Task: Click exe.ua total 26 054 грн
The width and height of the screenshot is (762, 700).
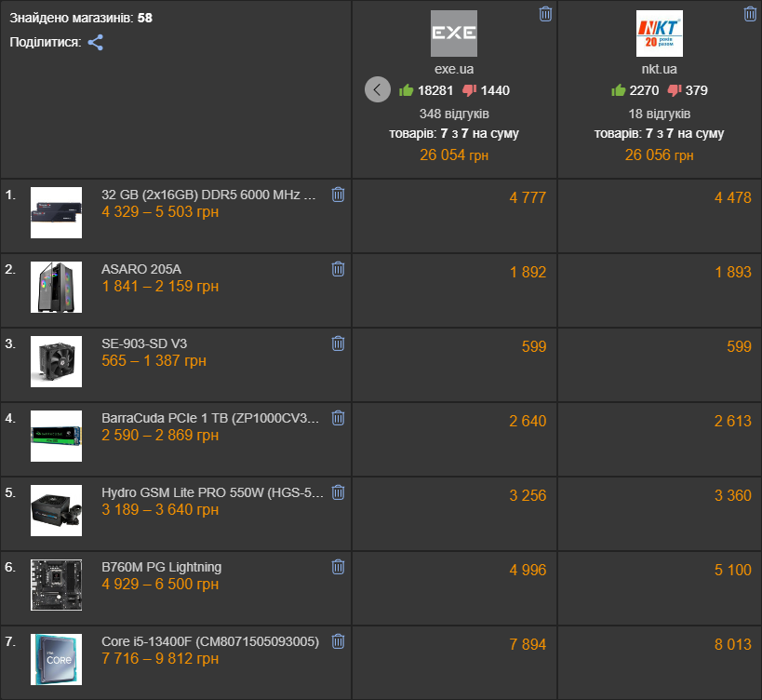Action: pos(454,155)
